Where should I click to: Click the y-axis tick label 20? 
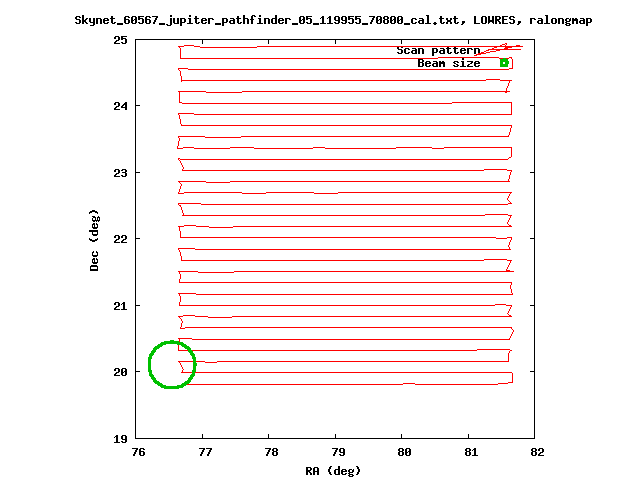point(120,372)
